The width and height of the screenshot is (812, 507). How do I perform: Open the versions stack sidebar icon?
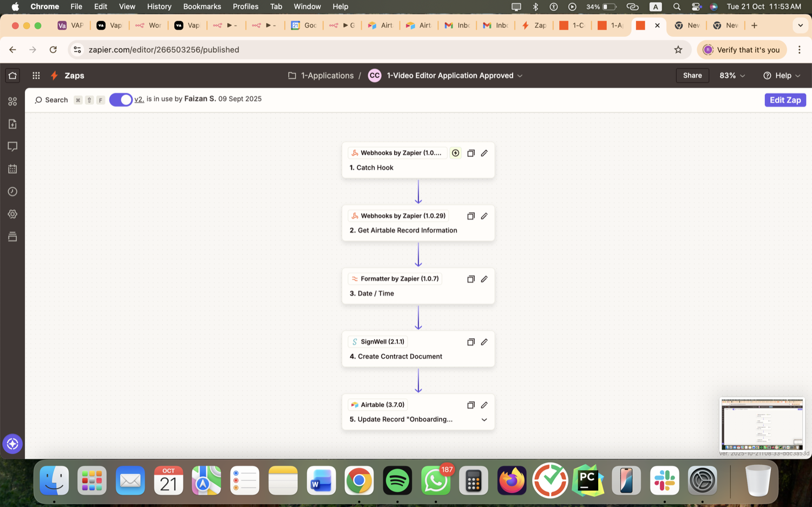[12, 236]
